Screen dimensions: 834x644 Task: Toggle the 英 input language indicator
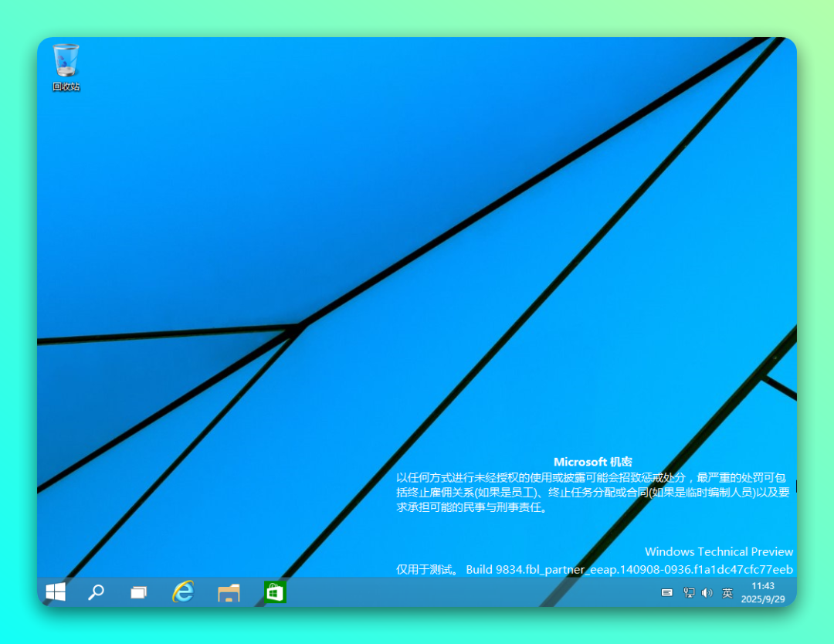click(727, 594)
